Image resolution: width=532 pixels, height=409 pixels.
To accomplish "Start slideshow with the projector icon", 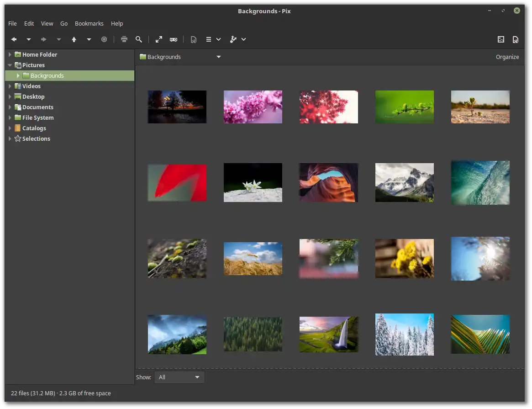I will coord(174,40).
